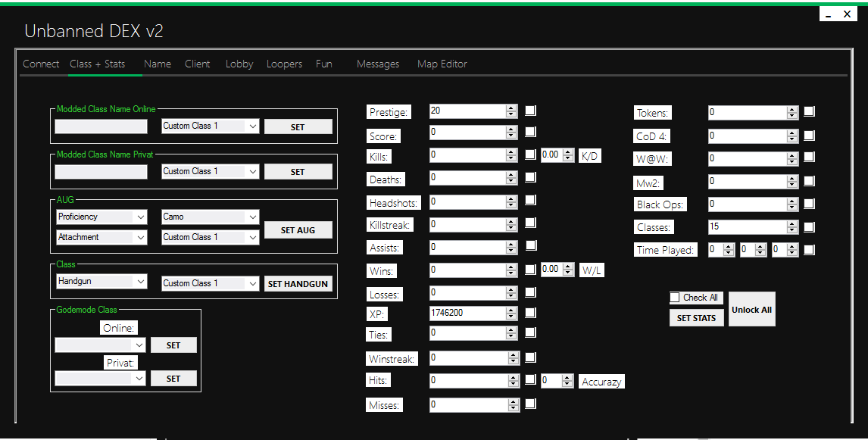Tick the checkbox beside Black Ops
This screenshot has width=868, height=440.
point(809,204)
